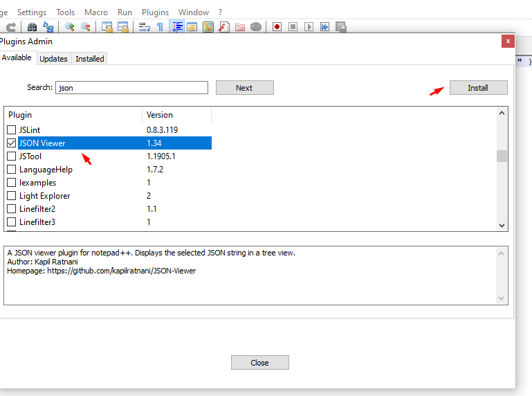The height and width of the screenshot is (396, 532).
Task: Open the Run menu
Action: point(125,12)
